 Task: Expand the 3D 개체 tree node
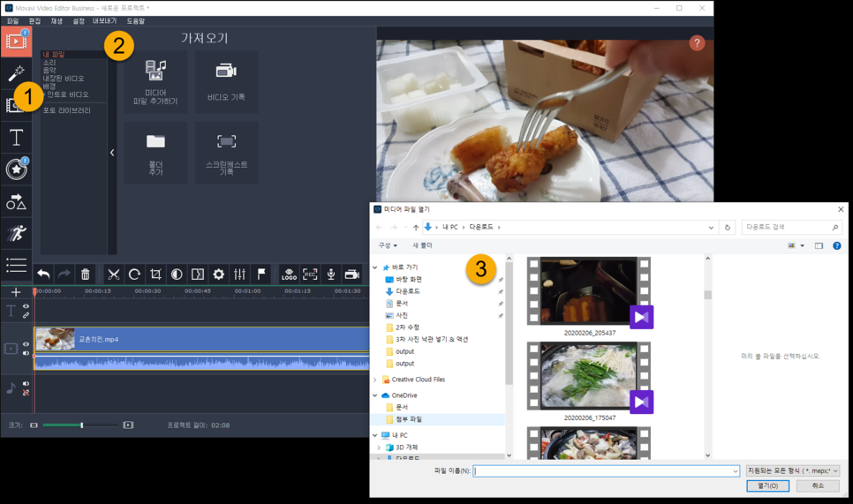379,448
